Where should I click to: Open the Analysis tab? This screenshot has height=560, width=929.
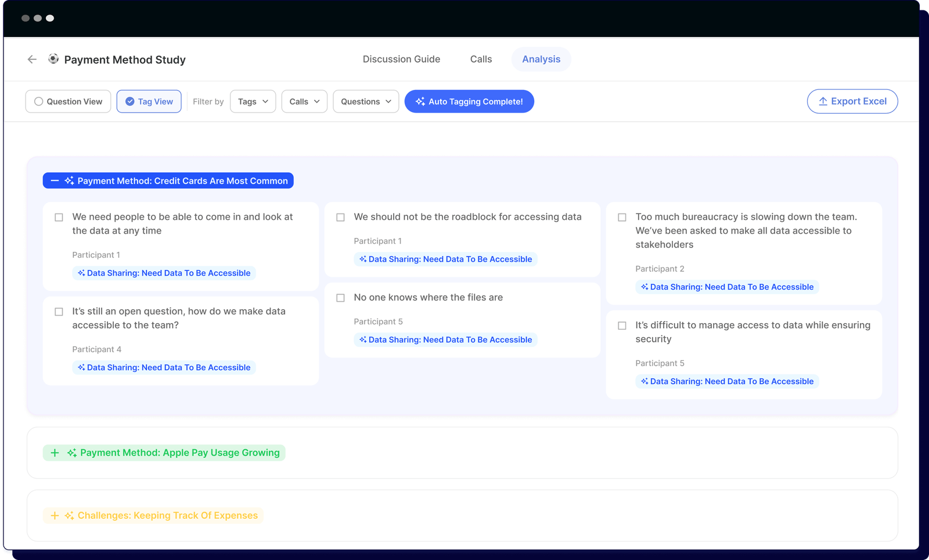[541, 59]
